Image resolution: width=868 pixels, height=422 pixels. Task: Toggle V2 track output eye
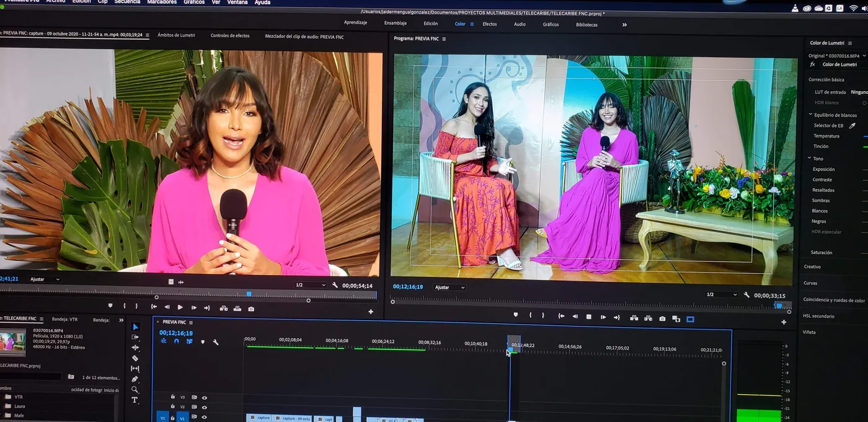[205, 407]
